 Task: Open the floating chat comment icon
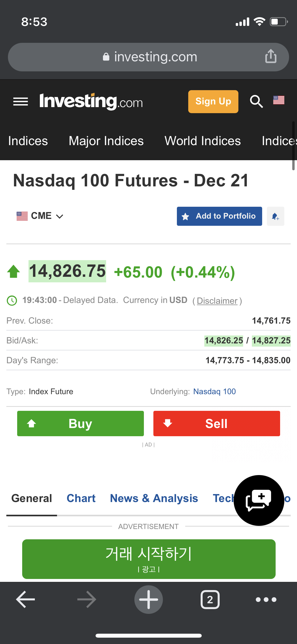(x=259, y=500)
